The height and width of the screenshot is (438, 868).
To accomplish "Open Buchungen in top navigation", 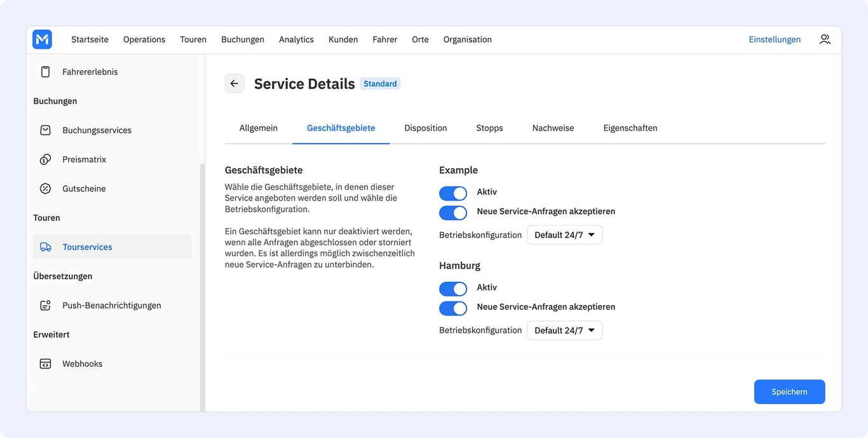I will click(243, 39).
